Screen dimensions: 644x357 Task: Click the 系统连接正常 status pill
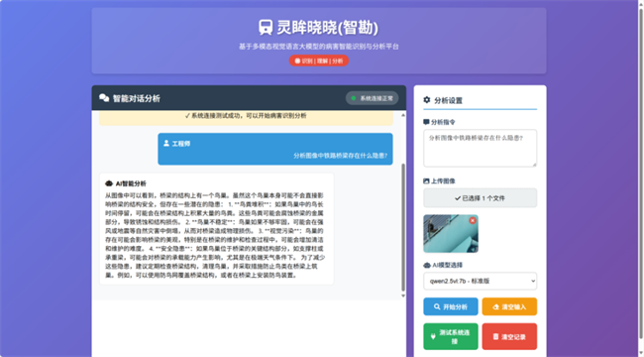(x=372, y=98)
